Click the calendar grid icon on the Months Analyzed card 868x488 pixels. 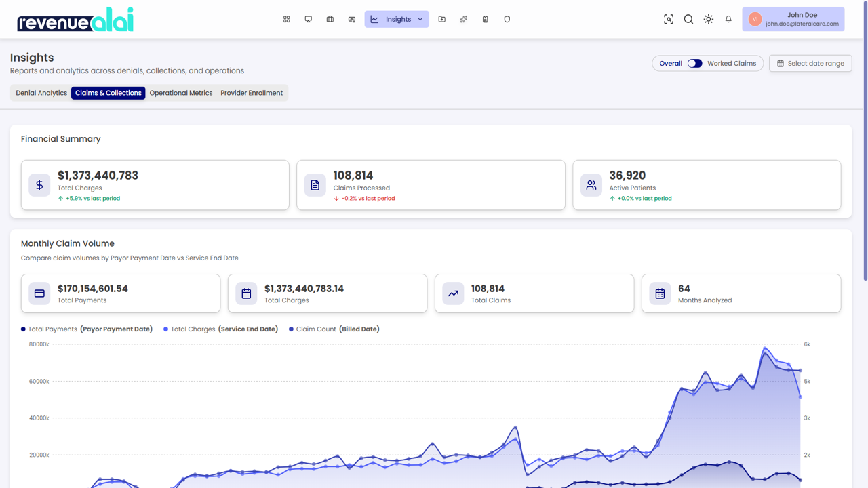(660, 293)
